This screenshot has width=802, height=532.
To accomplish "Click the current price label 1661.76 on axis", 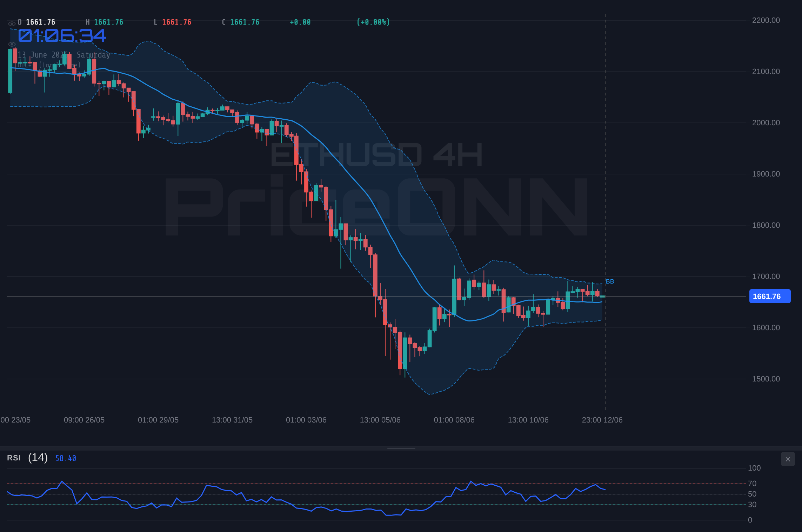I will [770, 296].
